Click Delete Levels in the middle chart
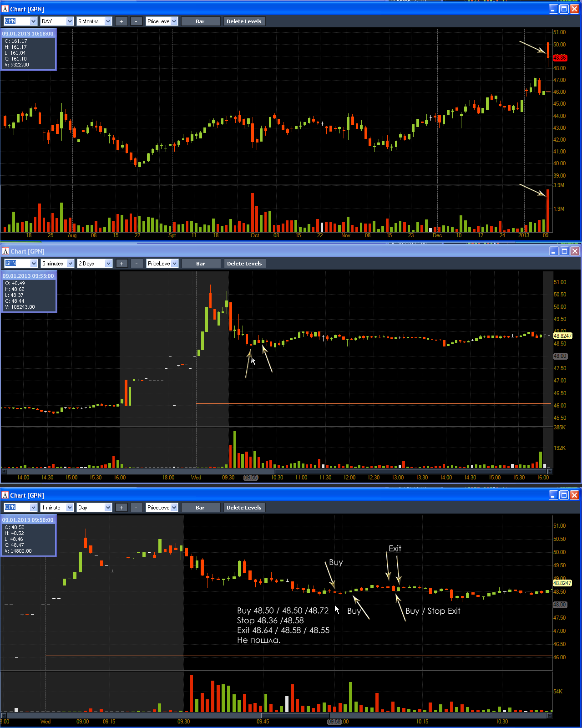This screenshot has width=582, height=728. (244, 264)
